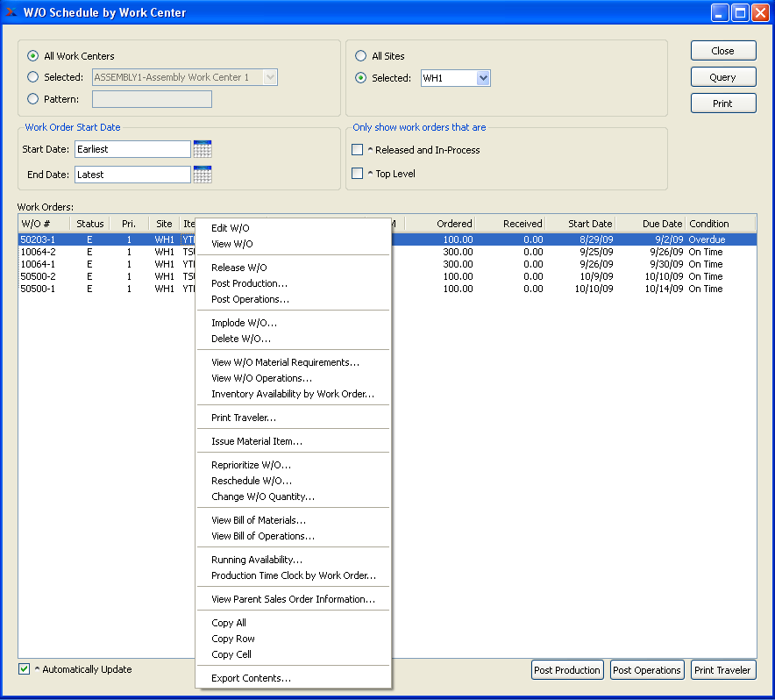775x700 pixels.
Task: Click into the Start Date field
Action: click(132, 149)
